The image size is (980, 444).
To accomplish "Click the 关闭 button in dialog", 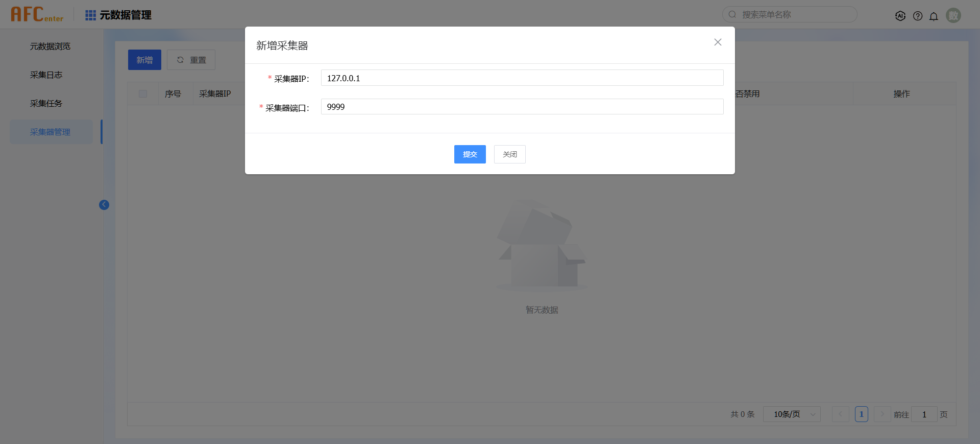I will 509,154.
